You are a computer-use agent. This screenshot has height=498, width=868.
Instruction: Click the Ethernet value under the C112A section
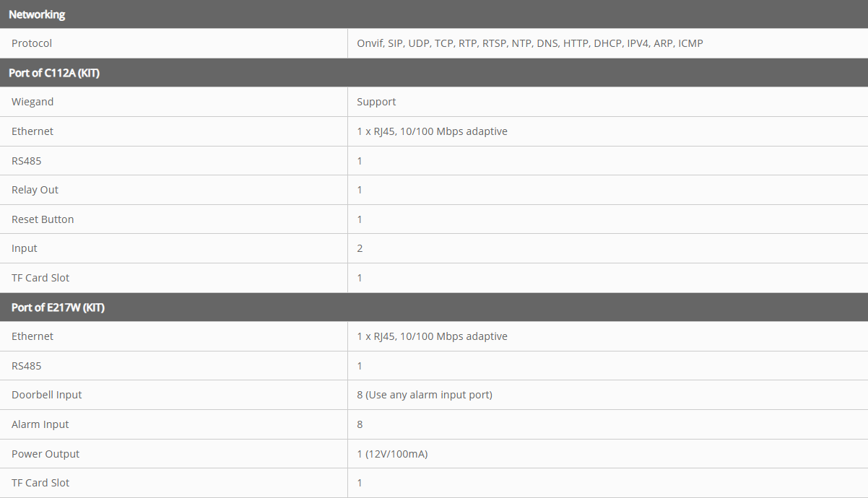pos(432,131)
